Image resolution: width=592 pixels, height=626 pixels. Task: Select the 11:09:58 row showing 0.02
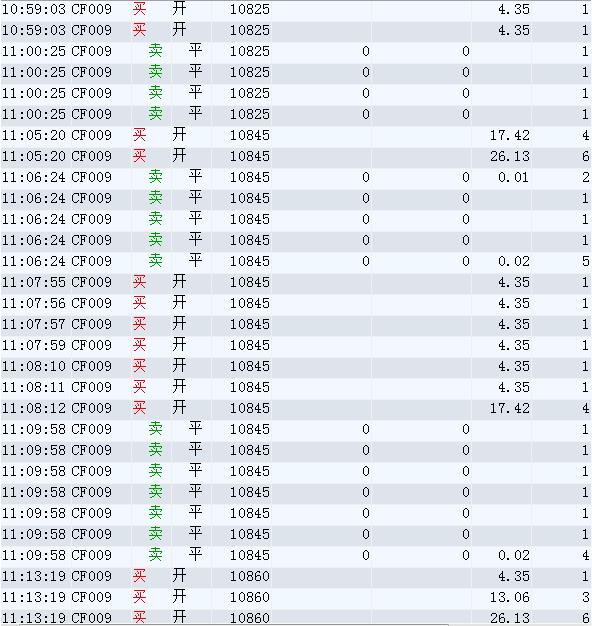(296, 555)
